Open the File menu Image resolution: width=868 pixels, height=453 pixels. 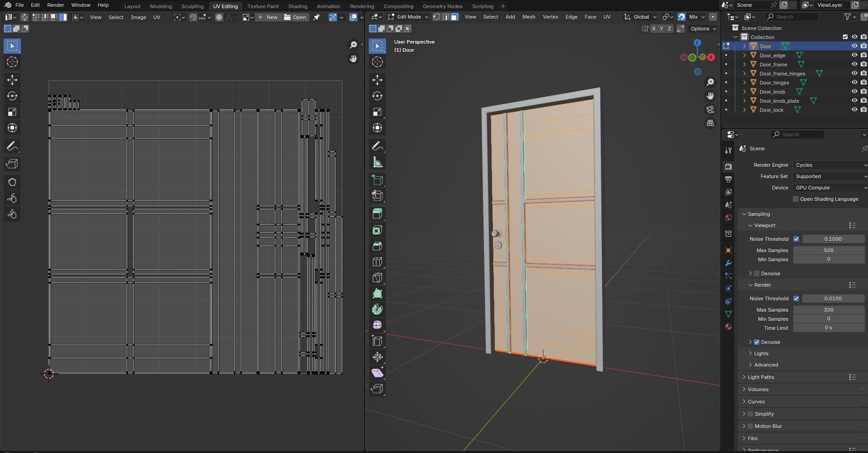coord(20,5)
